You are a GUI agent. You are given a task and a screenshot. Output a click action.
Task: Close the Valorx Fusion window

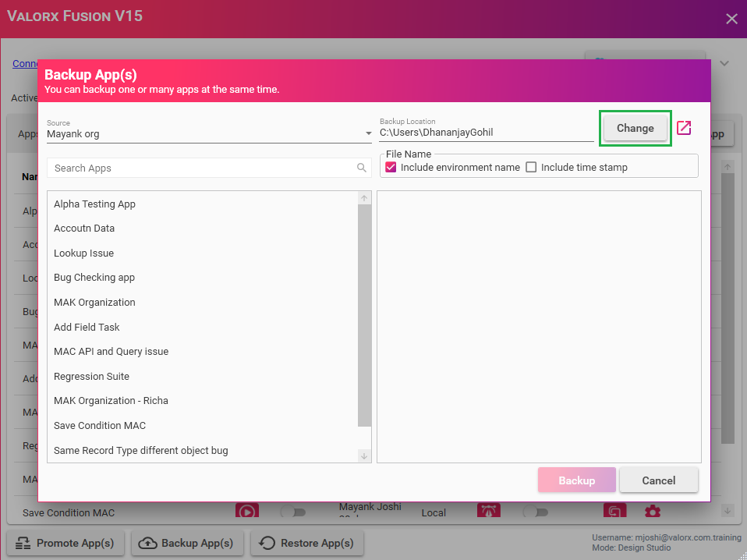coord(731,19)
